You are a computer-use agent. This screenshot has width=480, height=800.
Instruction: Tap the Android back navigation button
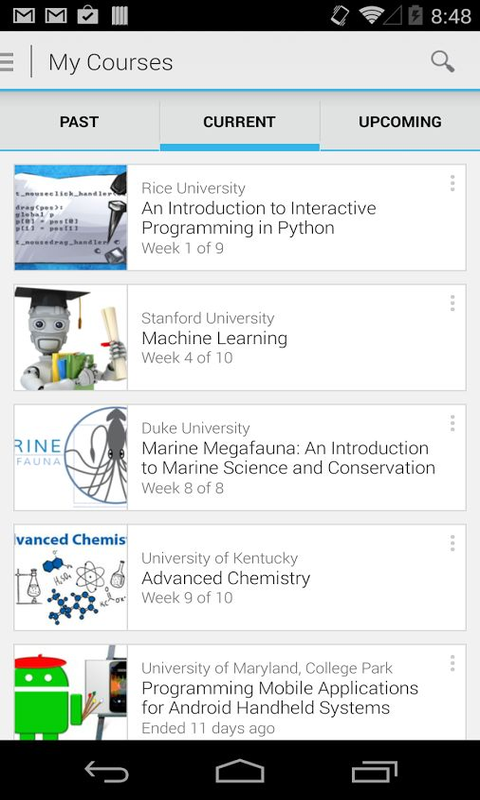107,771
